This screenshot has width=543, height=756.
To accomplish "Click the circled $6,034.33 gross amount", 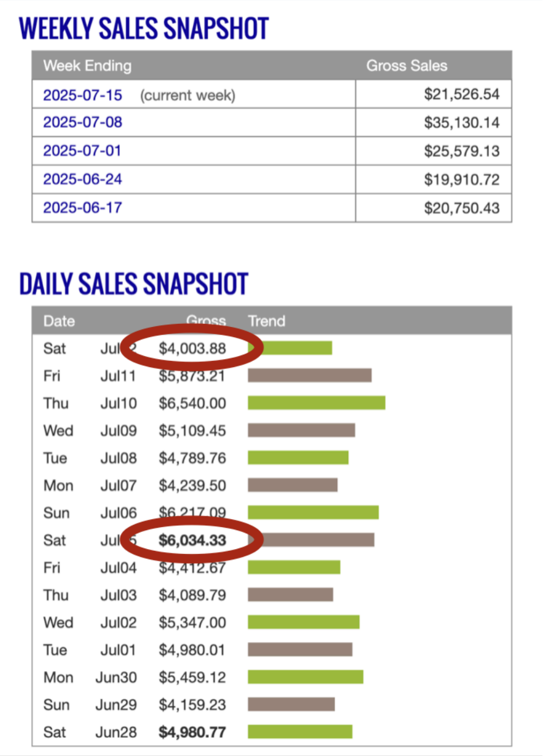I will click(192, 540).
